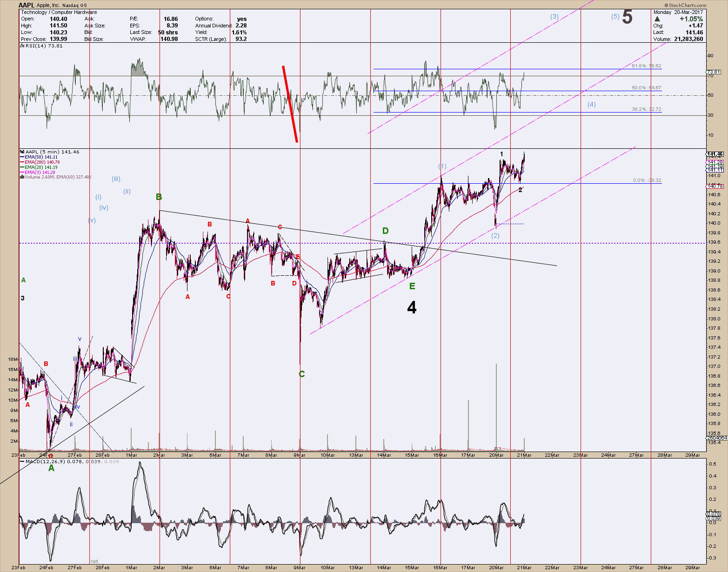Click the 141.46 last price axis tag

[x=715, y=154]
